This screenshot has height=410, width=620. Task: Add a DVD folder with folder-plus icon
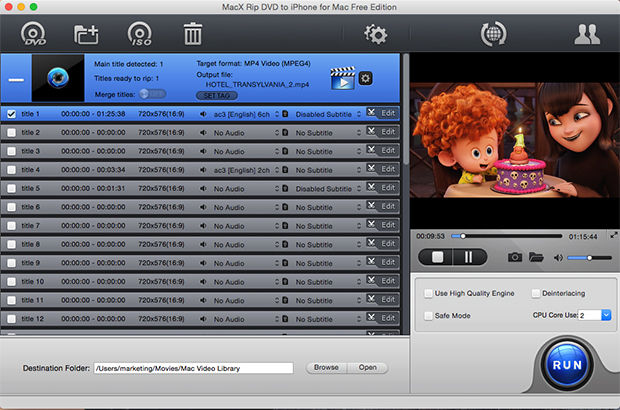pos(86,34)
